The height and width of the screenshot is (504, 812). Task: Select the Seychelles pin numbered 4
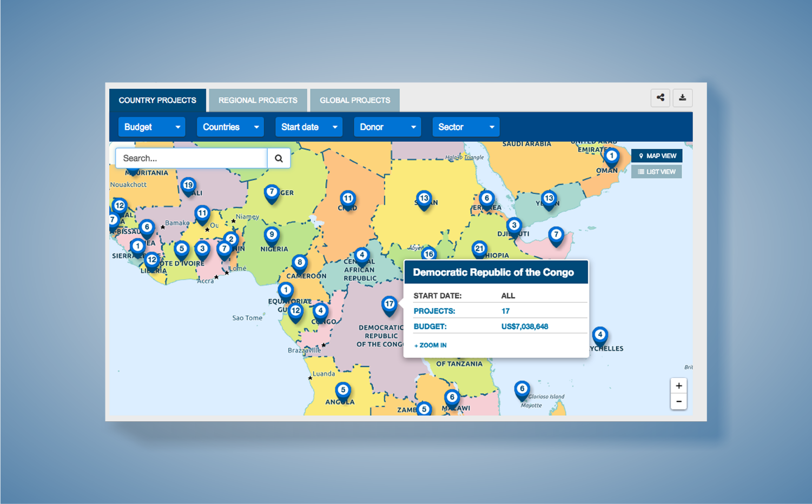click(599, 337)
